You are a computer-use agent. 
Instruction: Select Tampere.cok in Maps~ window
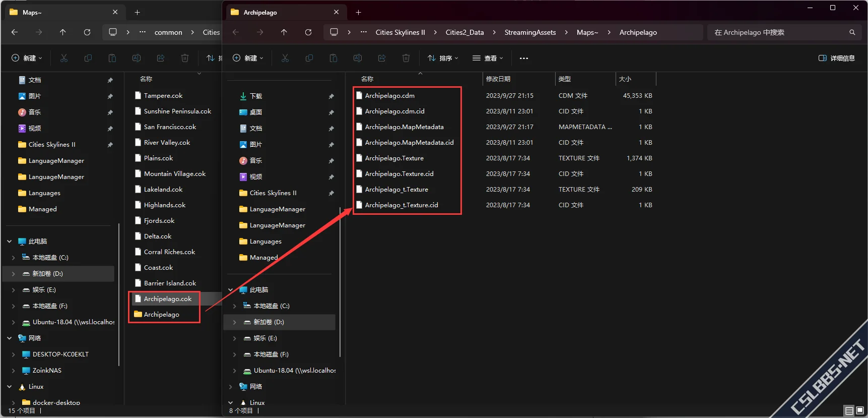coord(163,95)
